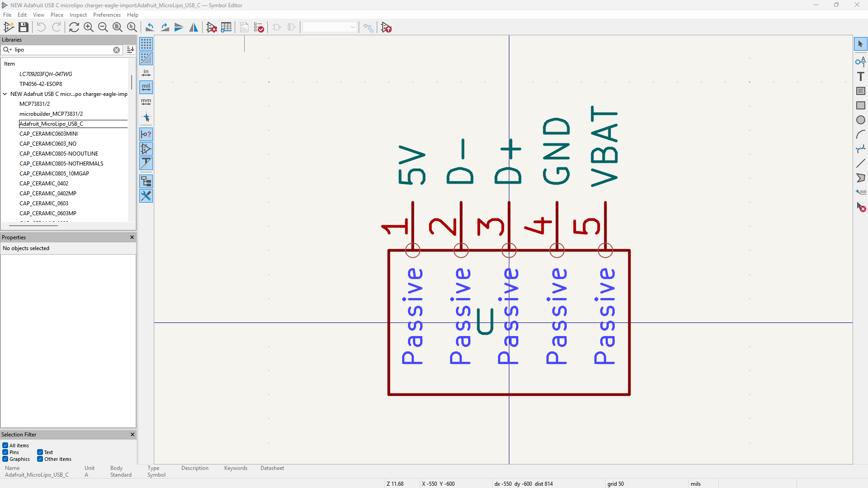Toggle All items checkbox

point(5,445)
